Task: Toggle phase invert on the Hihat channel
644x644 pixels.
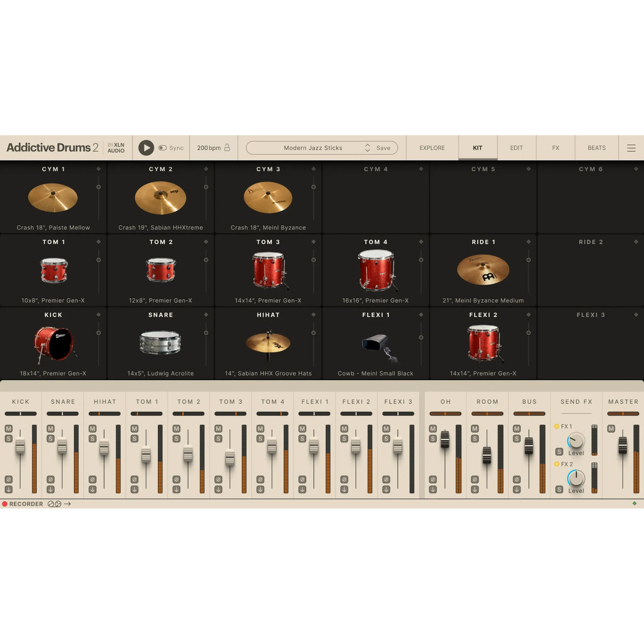Action: click(92, 479)
